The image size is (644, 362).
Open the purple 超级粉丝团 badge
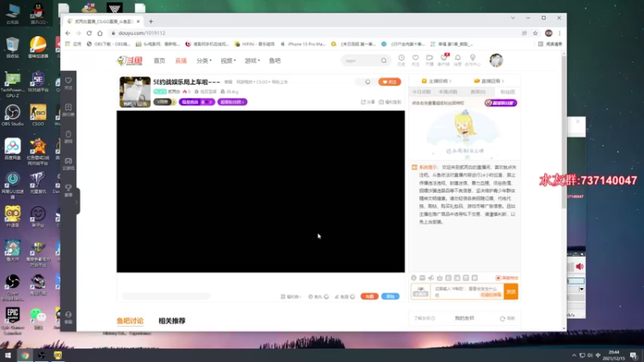[232, 102]
